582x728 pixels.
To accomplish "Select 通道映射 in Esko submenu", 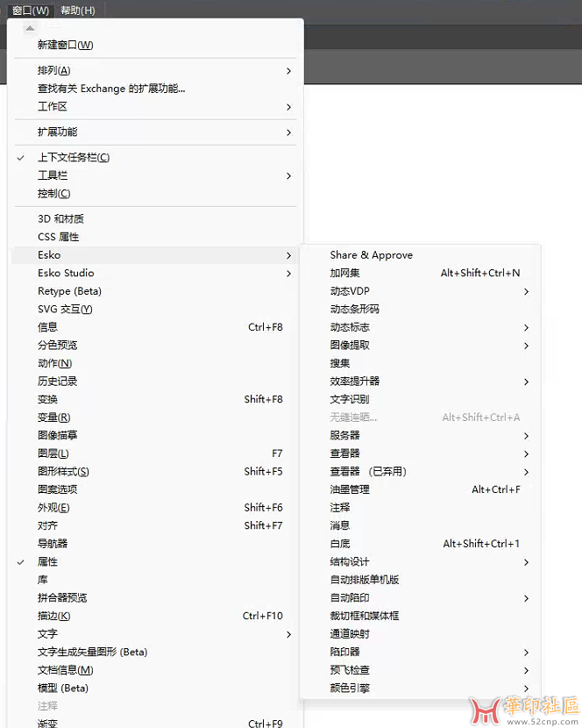I will click(420, 634).
